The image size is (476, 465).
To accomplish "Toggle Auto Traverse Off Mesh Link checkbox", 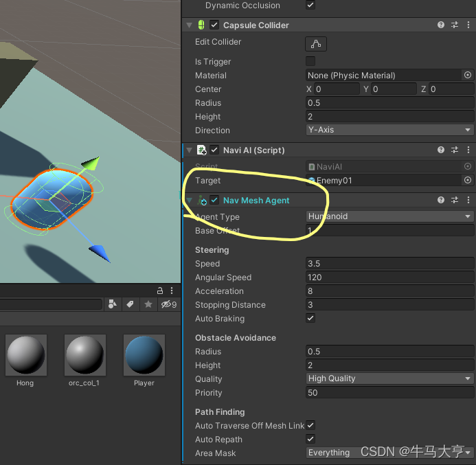I will coord(310,425).
